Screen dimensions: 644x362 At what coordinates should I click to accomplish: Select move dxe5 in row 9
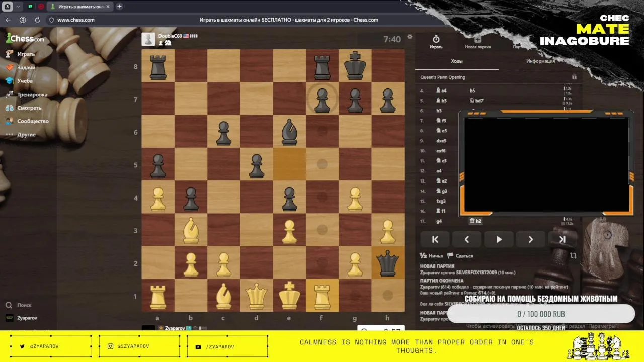pos(441,141)
